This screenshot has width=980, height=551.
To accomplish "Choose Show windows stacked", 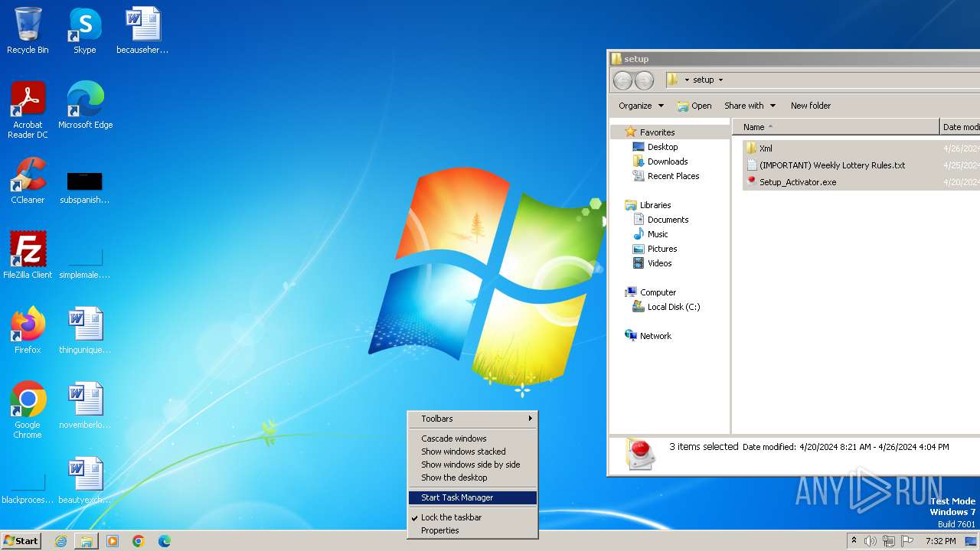I will tap(472, 452).
